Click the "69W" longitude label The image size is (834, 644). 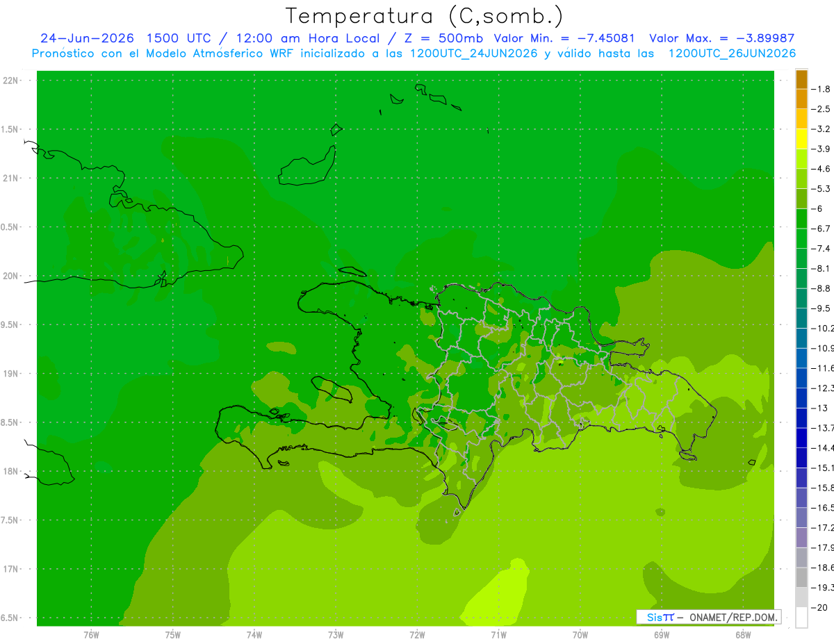(662, 636)
